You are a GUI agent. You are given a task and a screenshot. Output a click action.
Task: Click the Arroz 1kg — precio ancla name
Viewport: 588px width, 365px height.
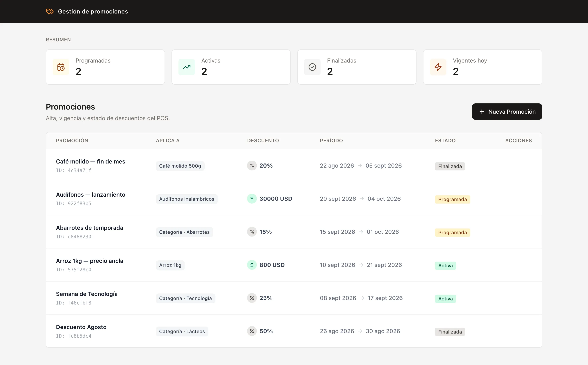[89, 261]
